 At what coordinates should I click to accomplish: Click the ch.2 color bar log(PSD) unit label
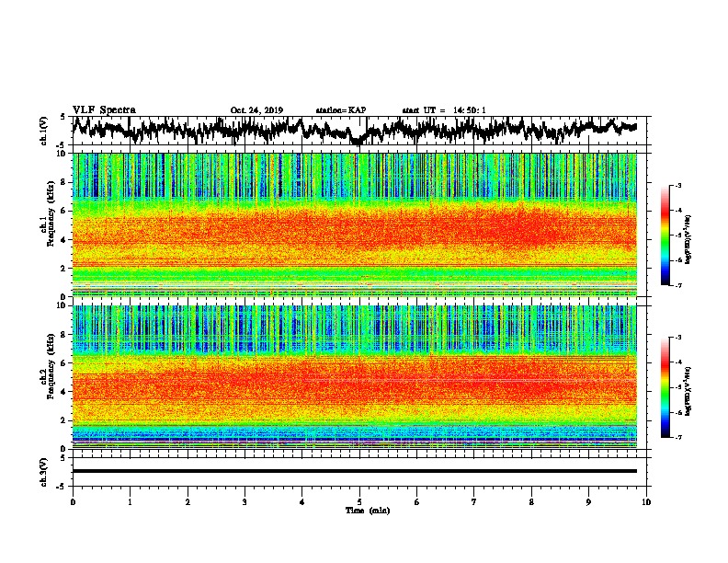coord(688,391)
